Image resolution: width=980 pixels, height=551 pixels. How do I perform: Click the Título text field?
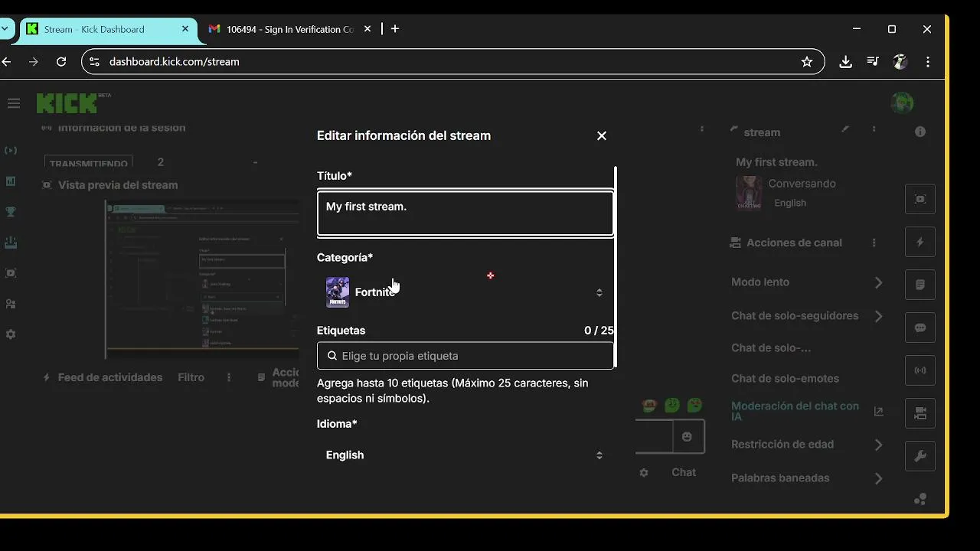[465, 213]
